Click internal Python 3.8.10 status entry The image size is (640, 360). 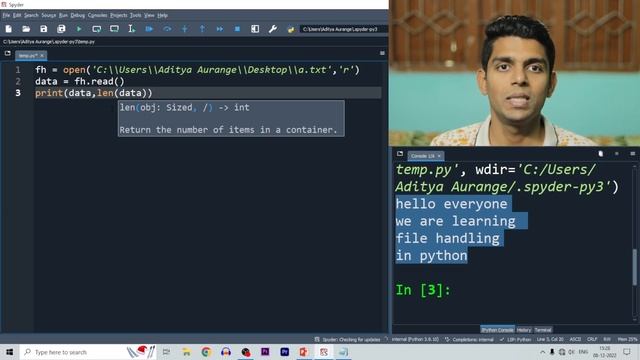click(415, 339)
